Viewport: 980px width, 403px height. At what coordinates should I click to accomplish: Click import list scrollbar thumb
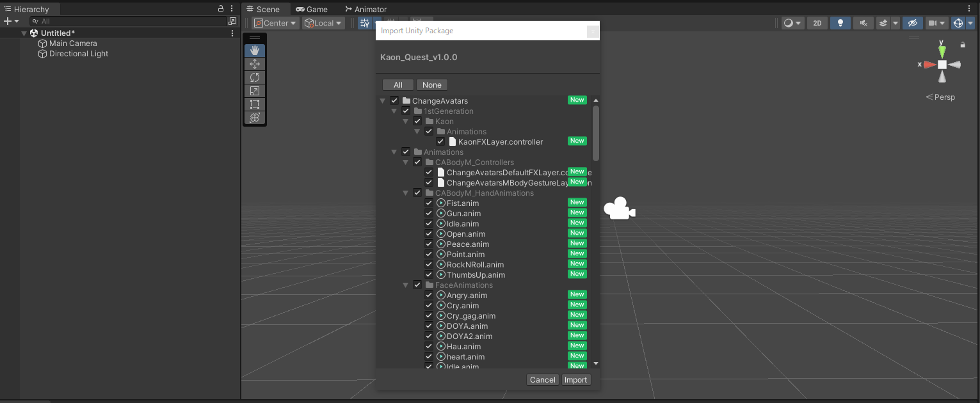tap(596, 133)
